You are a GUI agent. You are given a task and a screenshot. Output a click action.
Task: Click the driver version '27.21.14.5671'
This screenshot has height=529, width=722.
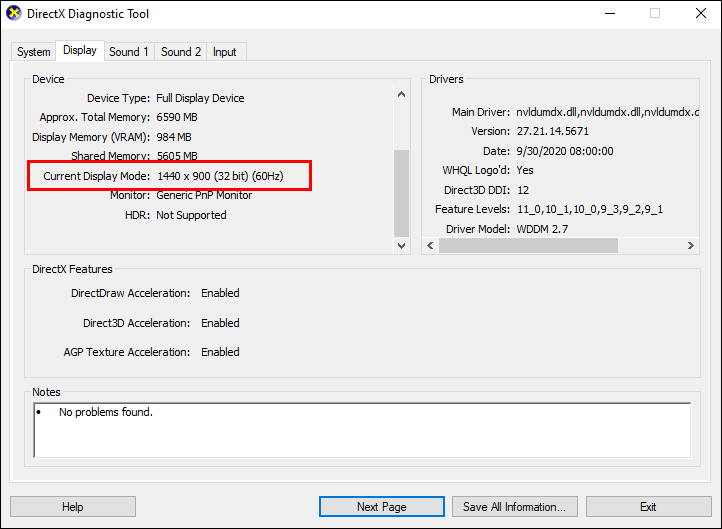553,131
